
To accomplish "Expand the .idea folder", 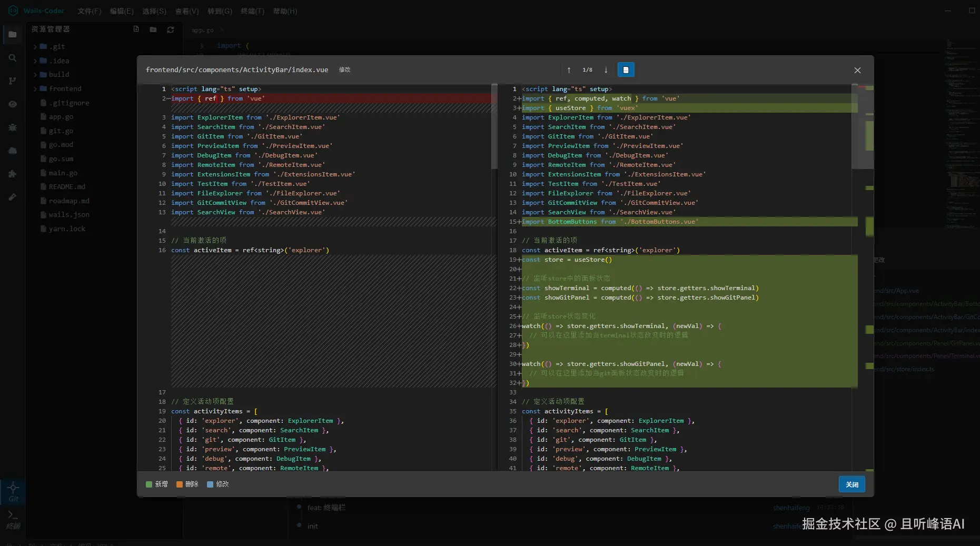I will pos(35,61).
